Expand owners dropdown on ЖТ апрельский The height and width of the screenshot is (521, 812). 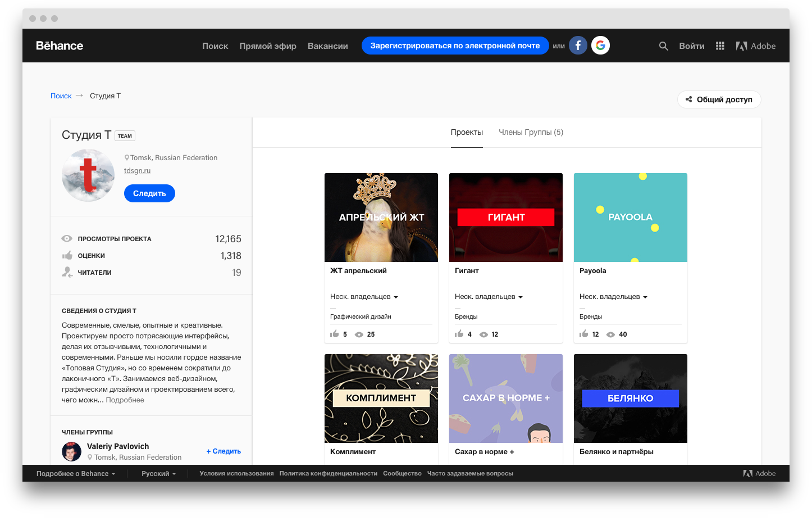(x=364, y=297)
